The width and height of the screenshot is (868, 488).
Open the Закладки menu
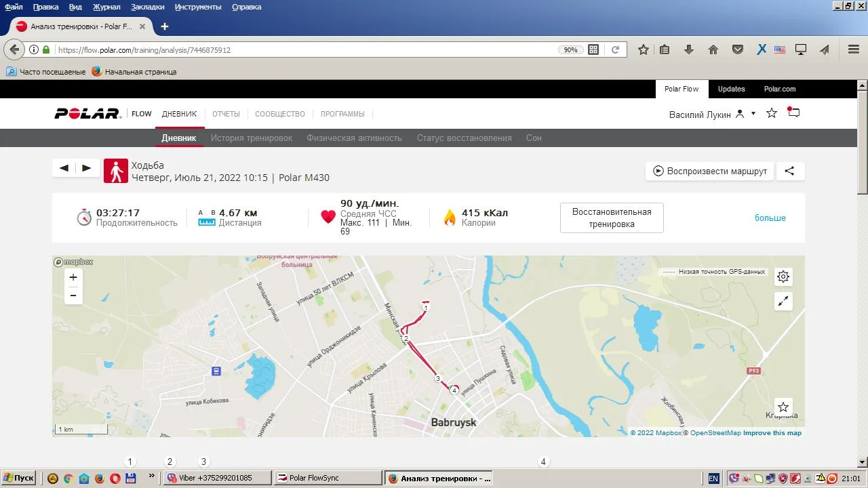pos(147,7)
